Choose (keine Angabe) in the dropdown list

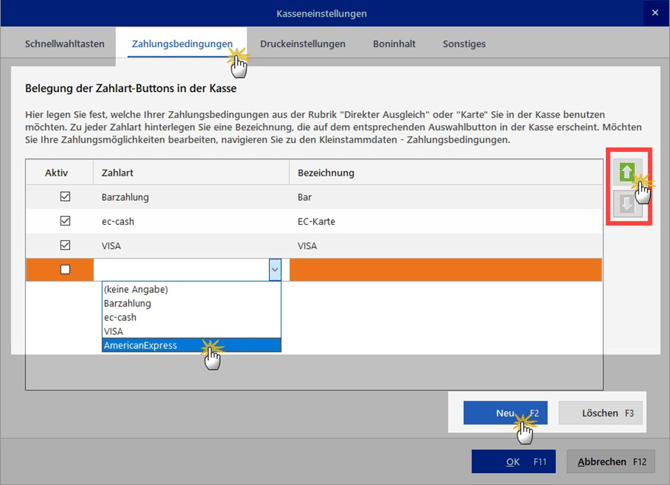coord(135,289)
